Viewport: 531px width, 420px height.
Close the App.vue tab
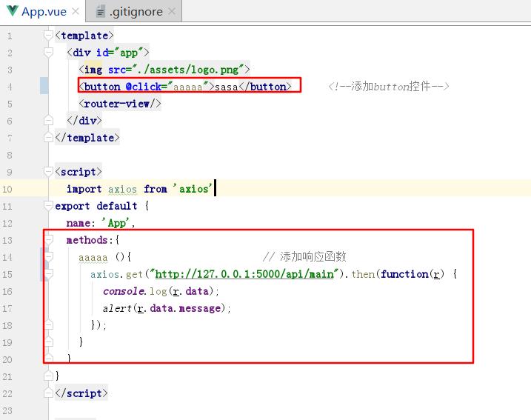click(76, 12)
